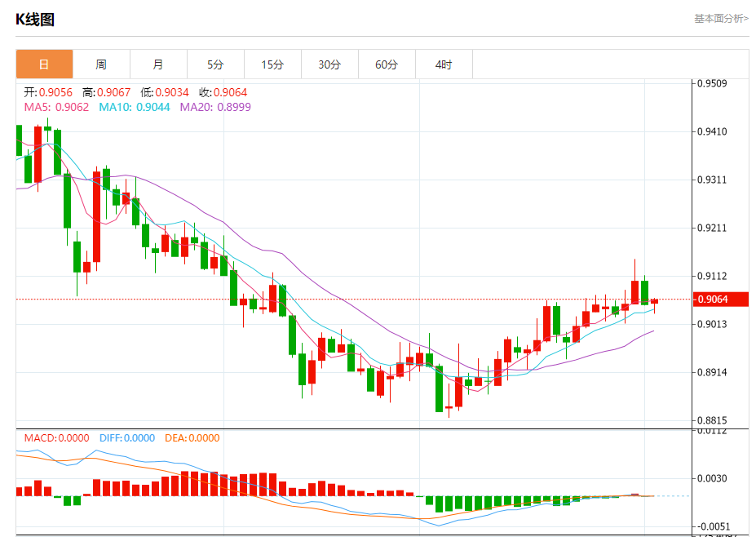
Task: Click the 0.8815 price axis label
Action: [x=712, y=420]
